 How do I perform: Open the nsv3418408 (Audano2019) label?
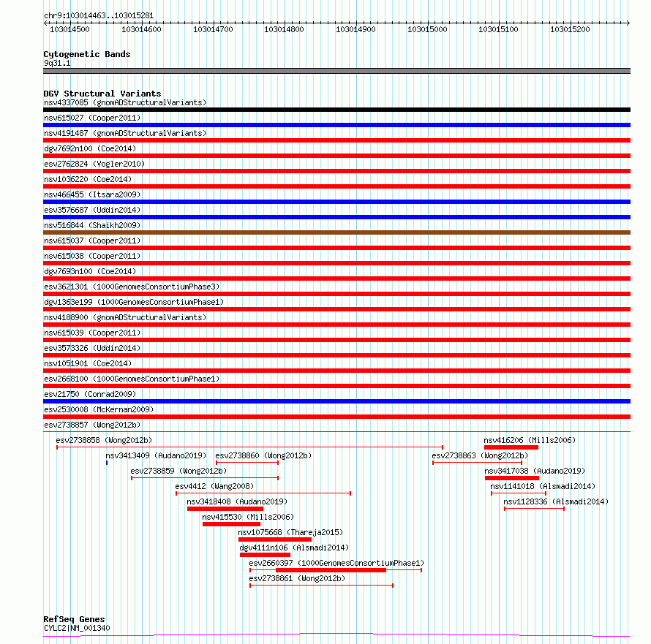(x=237, y=501)
